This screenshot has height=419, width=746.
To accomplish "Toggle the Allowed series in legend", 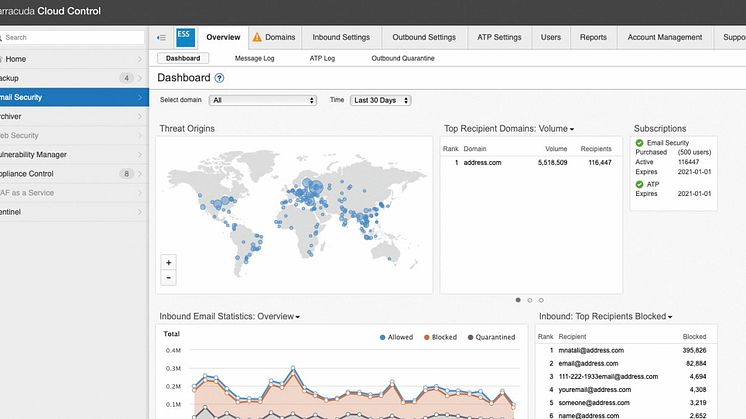I will coord(396,337).
